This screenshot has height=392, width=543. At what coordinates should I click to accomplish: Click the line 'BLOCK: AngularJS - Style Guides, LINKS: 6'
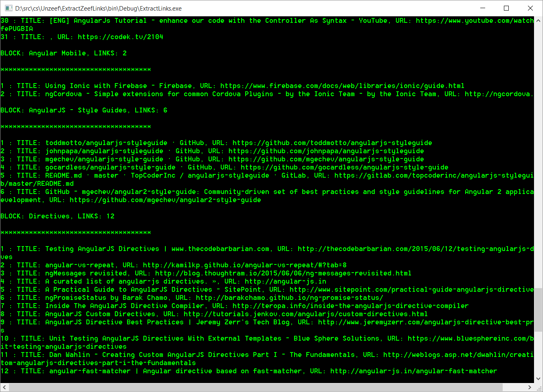coord(84,110)
